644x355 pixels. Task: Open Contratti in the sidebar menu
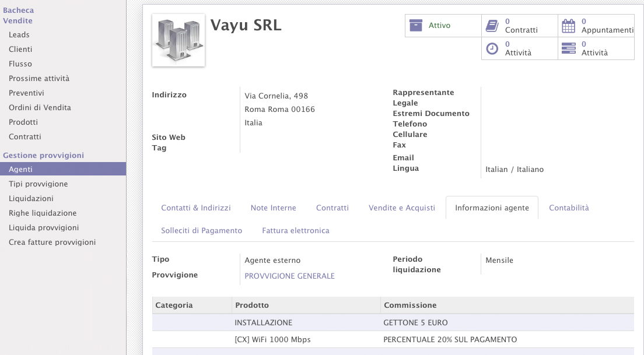click(x=24, y=136)
